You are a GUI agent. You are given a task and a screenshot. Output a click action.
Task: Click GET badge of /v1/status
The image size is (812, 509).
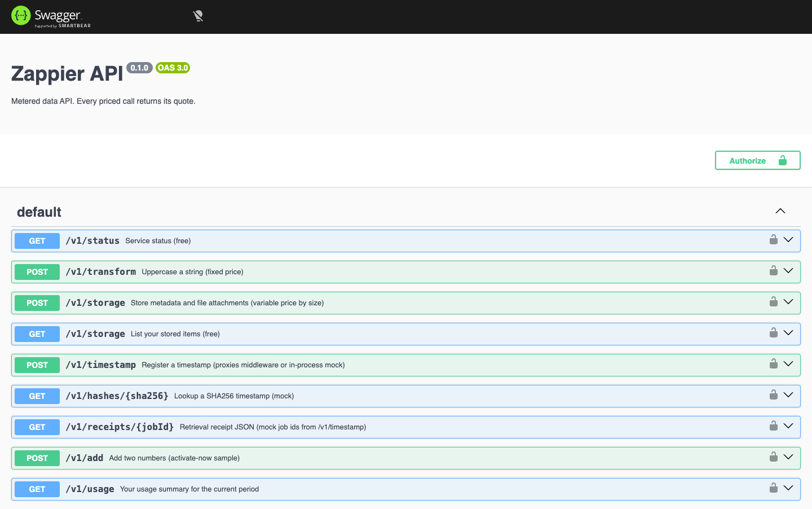click(37, 241)
